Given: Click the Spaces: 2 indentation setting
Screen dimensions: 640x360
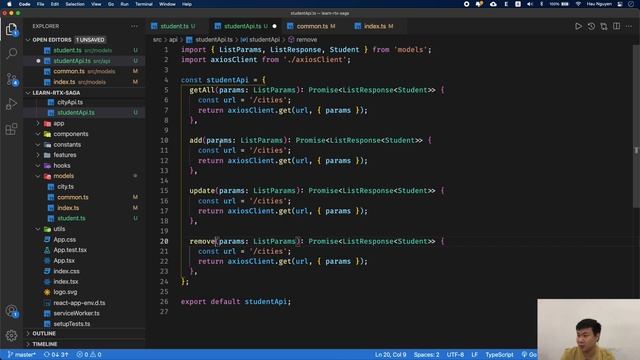Looking at the screenshot, I should click(427, 355).
